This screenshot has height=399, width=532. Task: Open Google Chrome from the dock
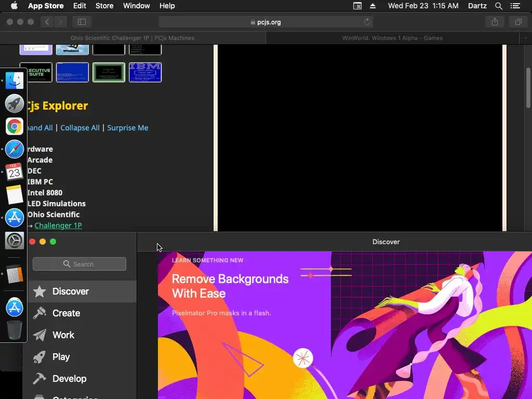(x=14, y=126)
